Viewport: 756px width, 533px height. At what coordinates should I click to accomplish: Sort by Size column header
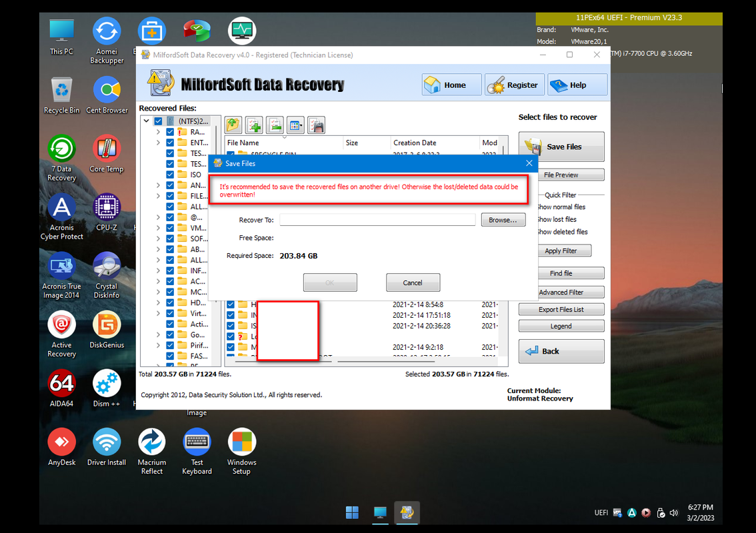[x=367, y=143]
